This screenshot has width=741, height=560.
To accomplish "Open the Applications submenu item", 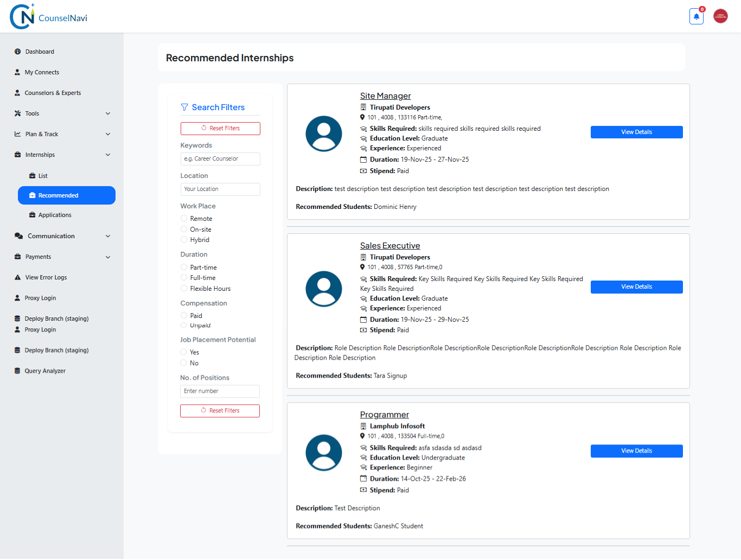I will coord(55,215).
